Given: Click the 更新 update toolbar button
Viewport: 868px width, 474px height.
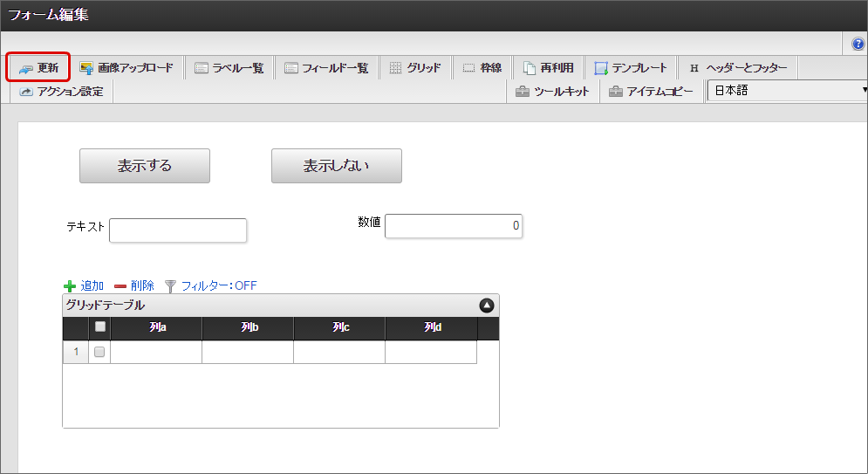Looking at the screenshot, I should (38, 67).
